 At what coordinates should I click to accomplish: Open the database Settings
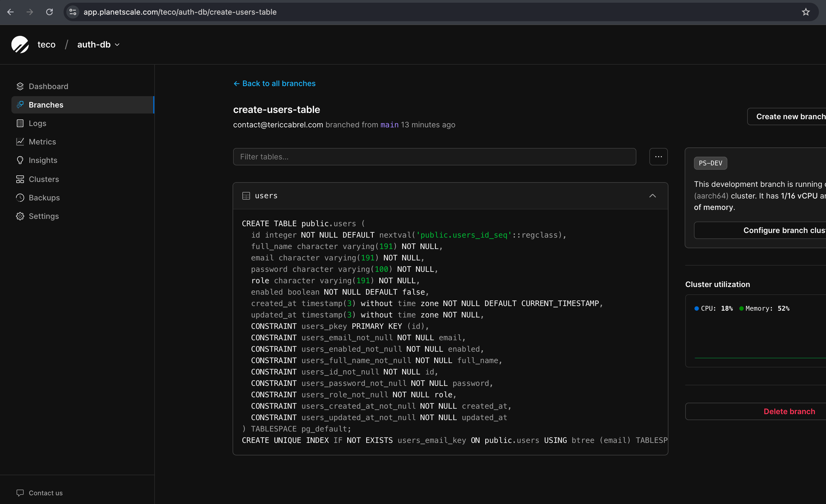[x=44, y=216]
